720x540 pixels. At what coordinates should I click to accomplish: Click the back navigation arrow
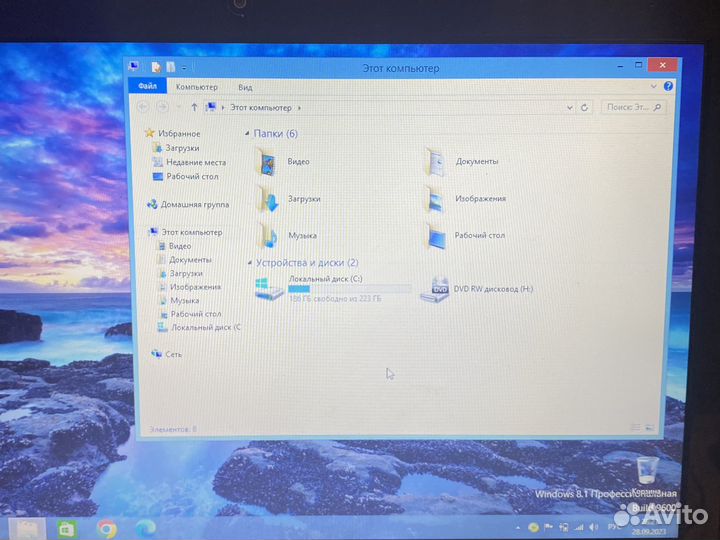tap(143, 107)
